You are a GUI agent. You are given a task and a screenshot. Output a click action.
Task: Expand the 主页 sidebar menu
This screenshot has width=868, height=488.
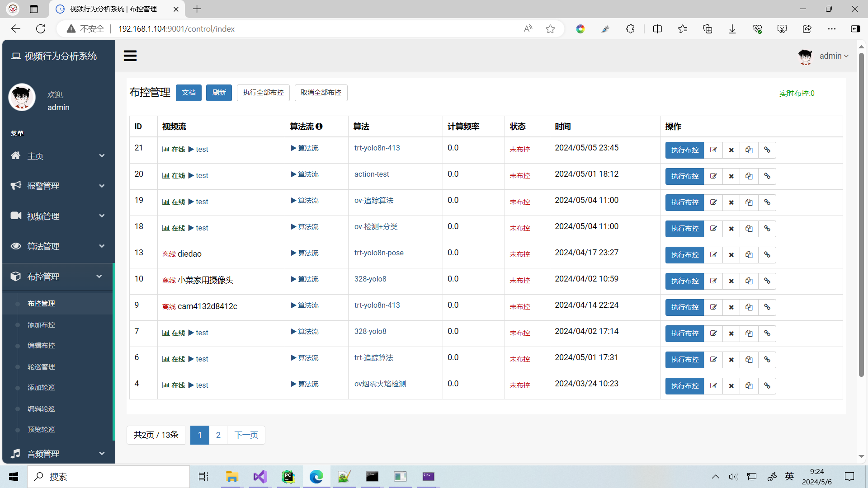click(57, 156)
